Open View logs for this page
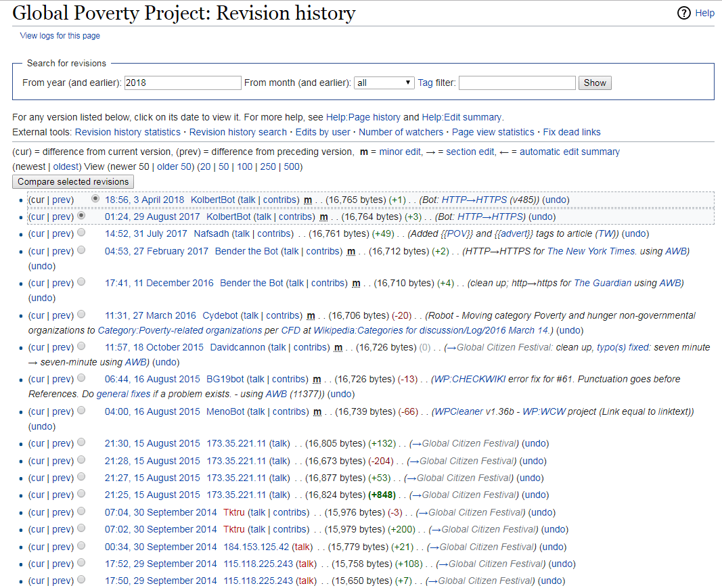722x588 pixels. tap(59, 35)
